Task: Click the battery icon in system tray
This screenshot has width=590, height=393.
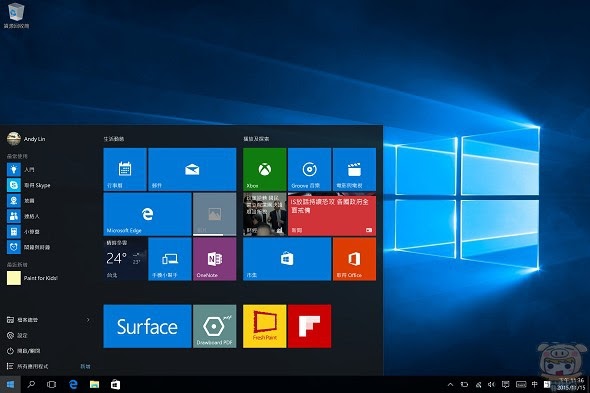Action: pos(464,385)
